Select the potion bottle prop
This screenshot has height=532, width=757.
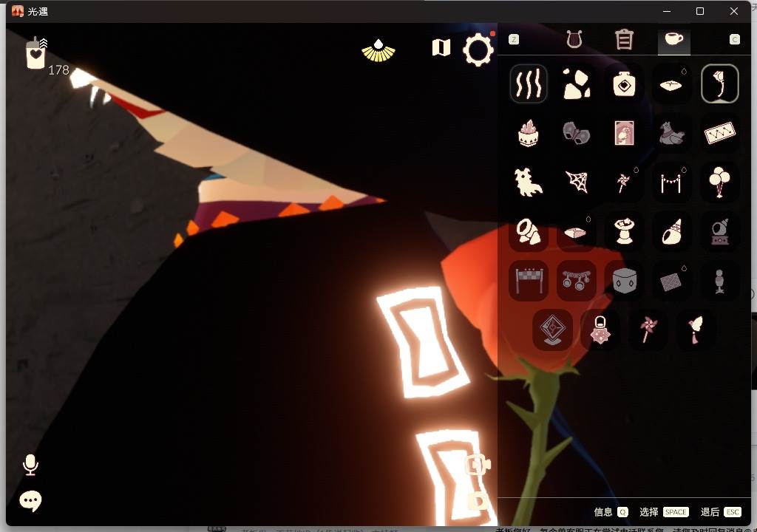[x=624, y=83]
